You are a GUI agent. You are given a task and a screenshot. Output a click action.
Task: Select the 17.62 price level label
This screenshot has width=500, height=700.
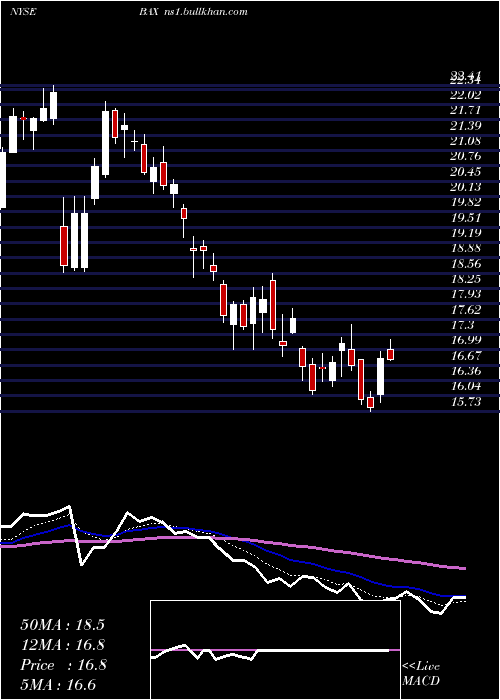point(465,309)
